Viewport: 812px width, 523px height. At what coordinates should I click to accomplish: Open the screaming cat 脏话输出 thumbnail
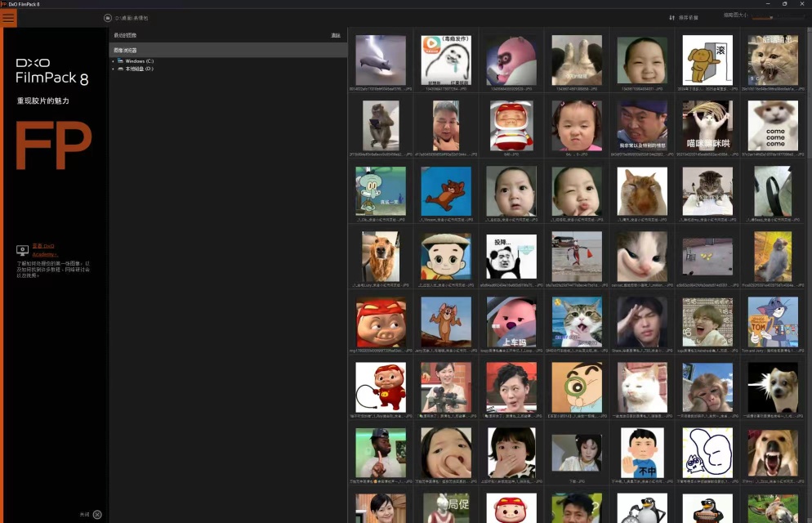tap(773, 60)
